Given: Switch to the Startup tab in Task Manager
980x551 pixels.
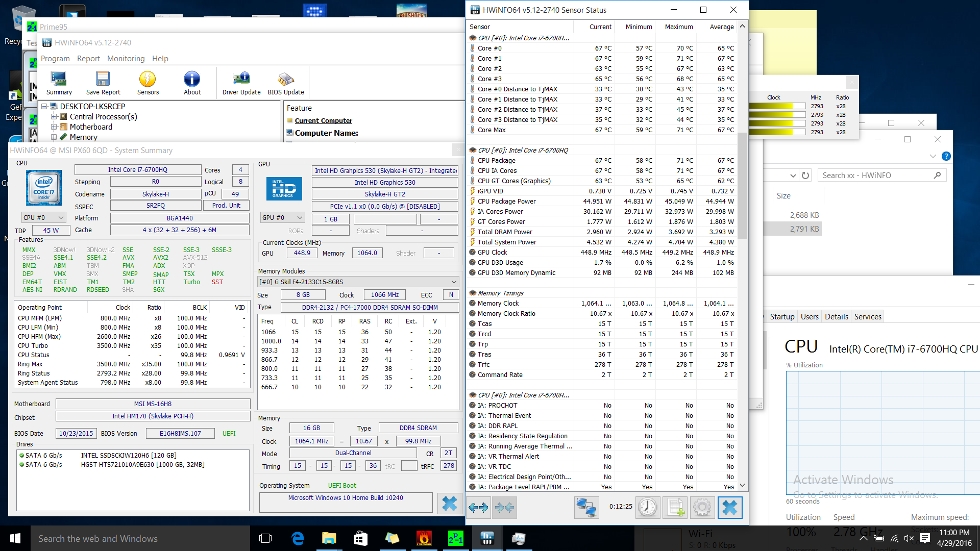Looking at the screenshot, I should pyautogui.click(x=782, y=316).
